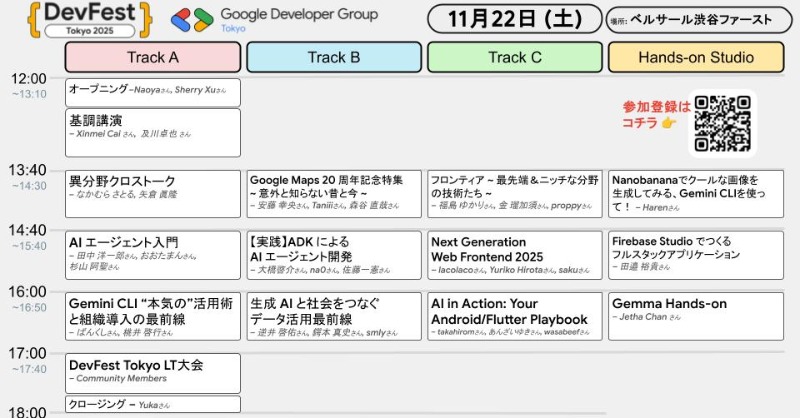Select the Track A header

tap(153, 57)
